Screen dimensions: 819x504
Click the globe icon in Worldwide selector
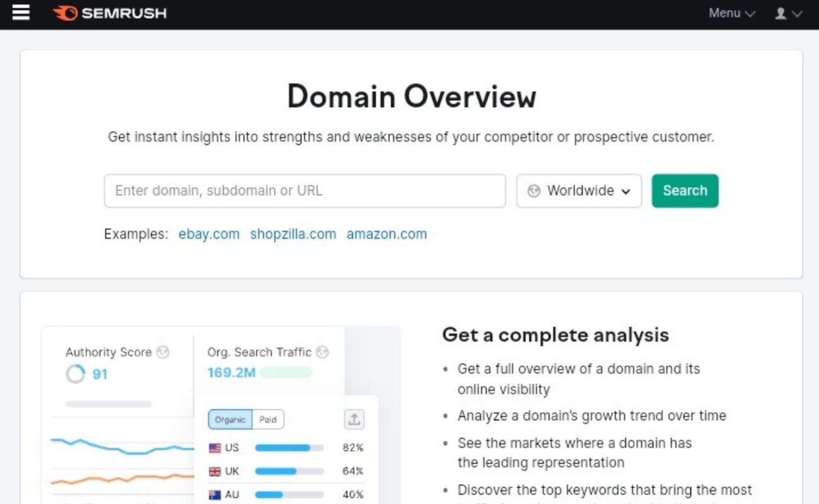click(534, 191)
